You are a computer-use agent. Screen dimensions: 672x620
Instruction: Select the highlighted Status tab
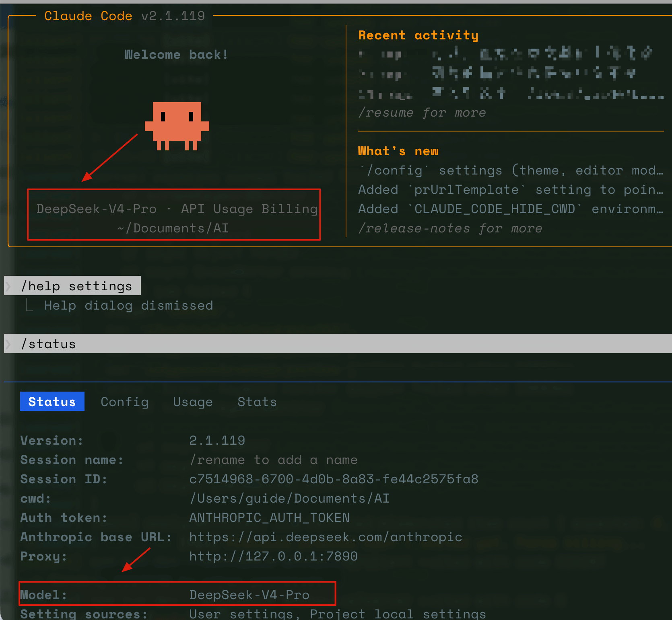pos(52,401)
